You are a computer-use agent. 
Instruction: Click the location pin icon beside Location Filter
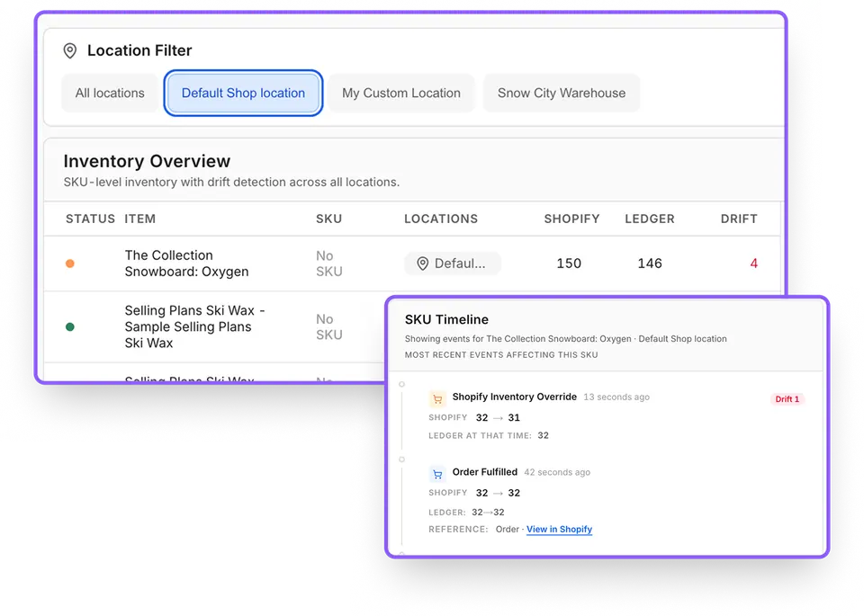click(x=70, y=50)
